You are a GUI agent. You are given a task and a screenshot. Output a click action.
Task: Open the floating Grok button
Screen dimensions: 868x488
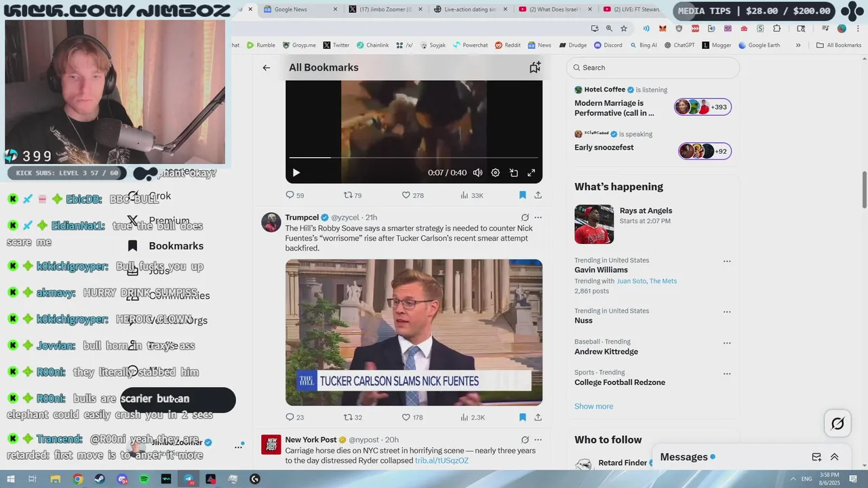(x=837, y=424)
